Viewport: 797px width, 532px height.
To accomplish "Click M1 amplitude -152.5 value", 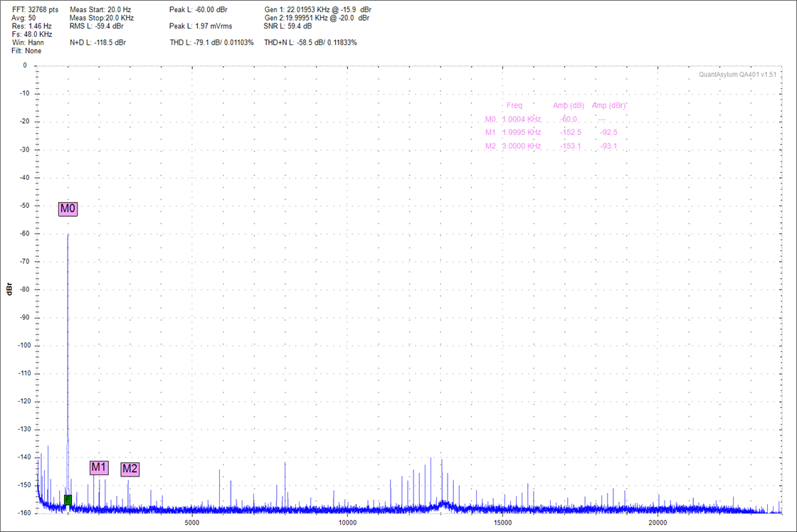I will point(570,132).
